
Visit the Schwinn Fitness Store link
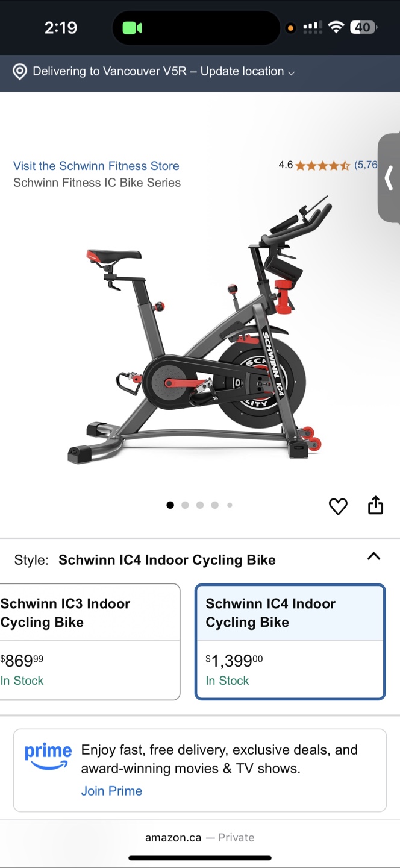[x=96, y=166]
